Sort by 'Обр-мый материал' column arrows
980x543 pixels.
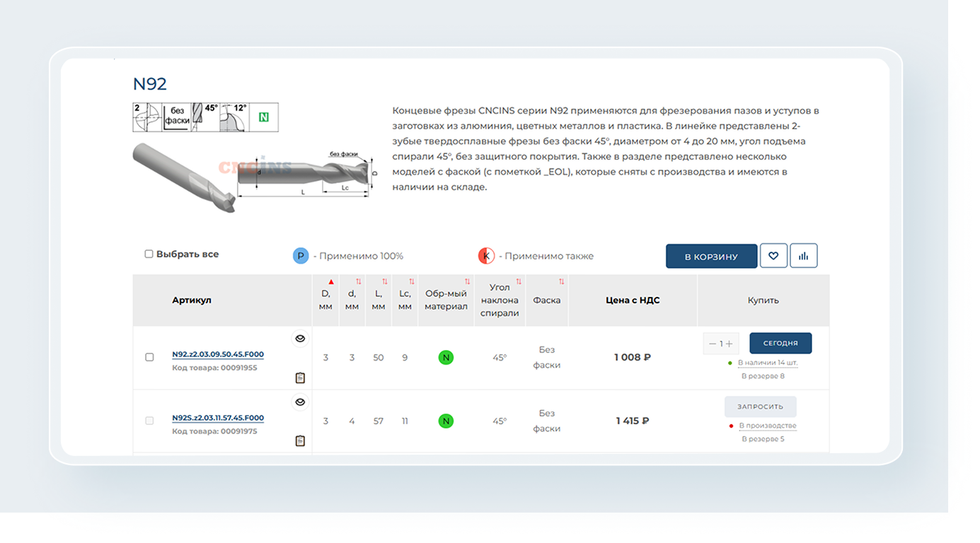coord(467,281)
